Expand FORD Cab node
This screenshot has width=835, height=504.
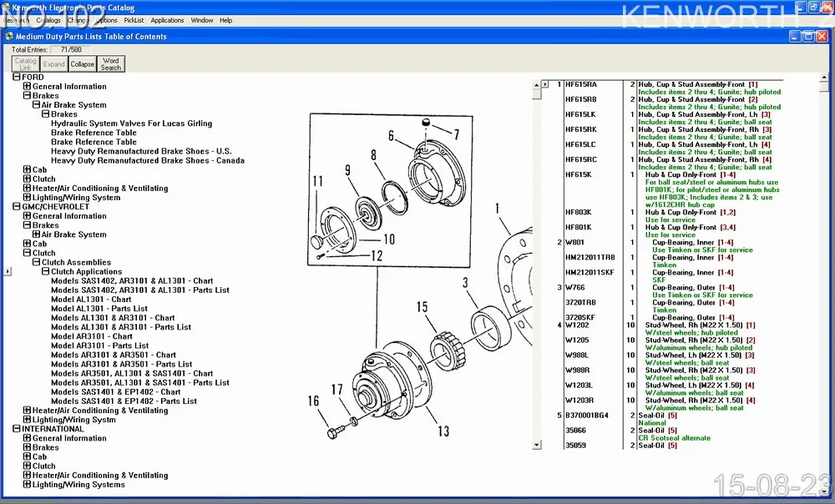click(27, 169)
